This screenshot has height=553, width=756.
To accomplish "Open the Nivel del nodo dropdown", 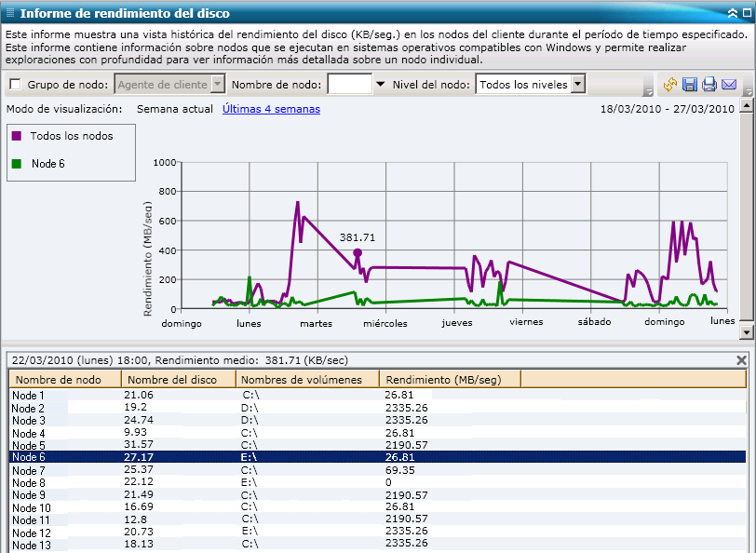I will tap(577, 85).
